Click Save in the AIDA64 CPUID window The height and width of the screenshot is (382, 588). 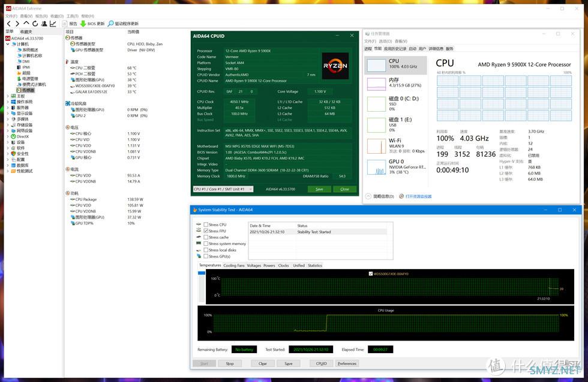319,189
